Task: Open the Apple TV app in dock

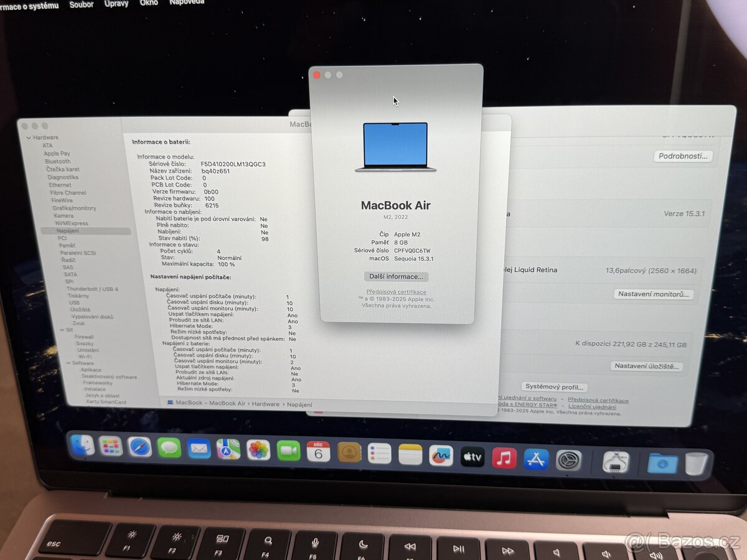Action: coord(472,457)
